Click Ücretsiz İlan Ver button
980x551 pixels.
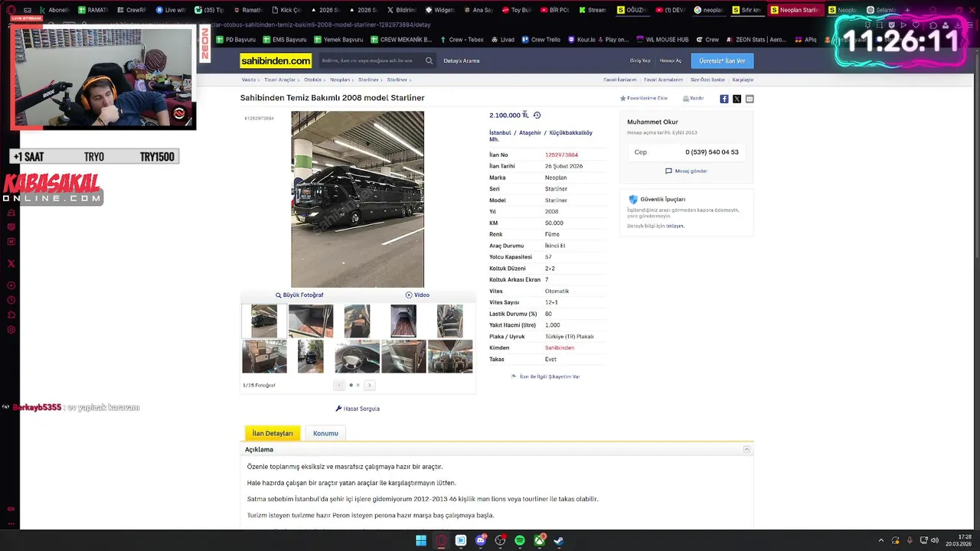722,60
